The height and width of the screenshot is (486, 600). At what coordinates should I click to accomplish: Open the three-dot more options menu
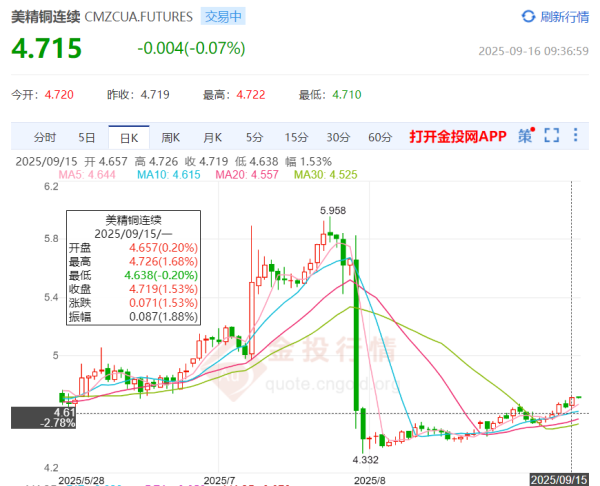coord(576,135)
